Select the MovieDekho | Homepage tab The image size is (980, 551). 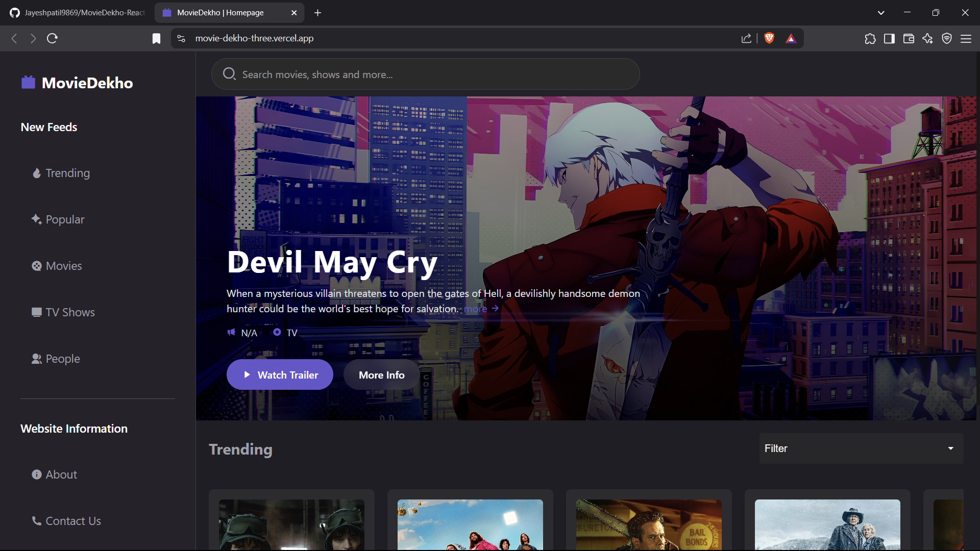[229, 13]
